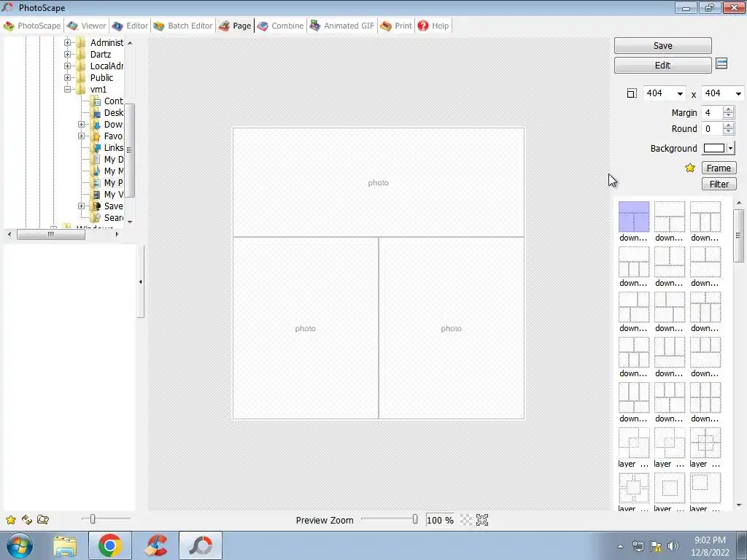The height and width of the screenshot is (560, 747).
Task: Expand the Public folder node
Action: (67, 77)
